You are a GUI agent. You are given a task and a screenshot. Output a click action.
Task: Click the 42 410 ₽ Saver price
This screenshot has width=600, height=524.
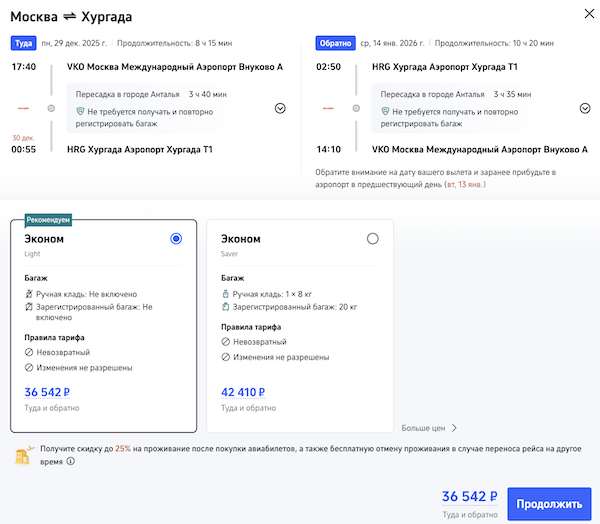pyautogui.click(x=242, y=392)
